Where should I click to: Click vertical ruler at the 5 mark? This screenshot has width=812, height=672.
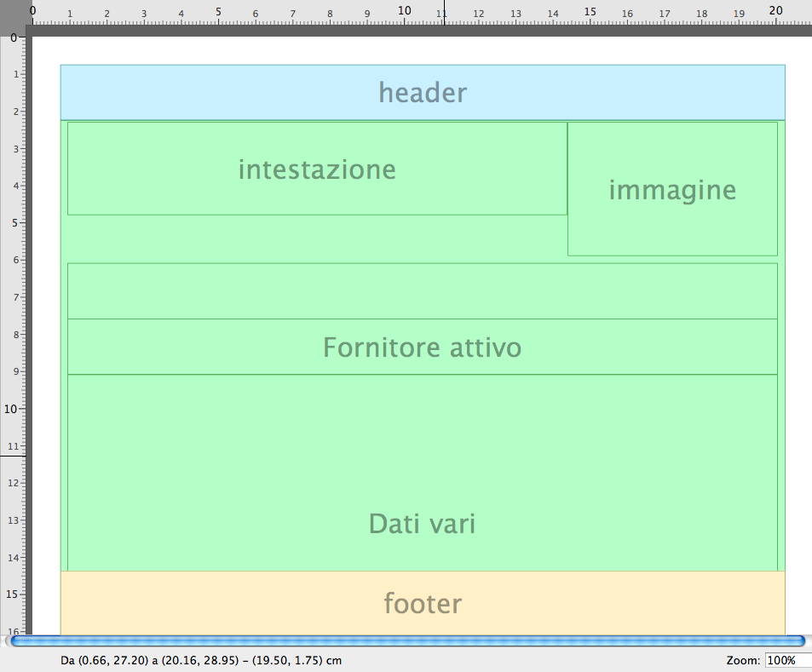[x=14, y=223]
